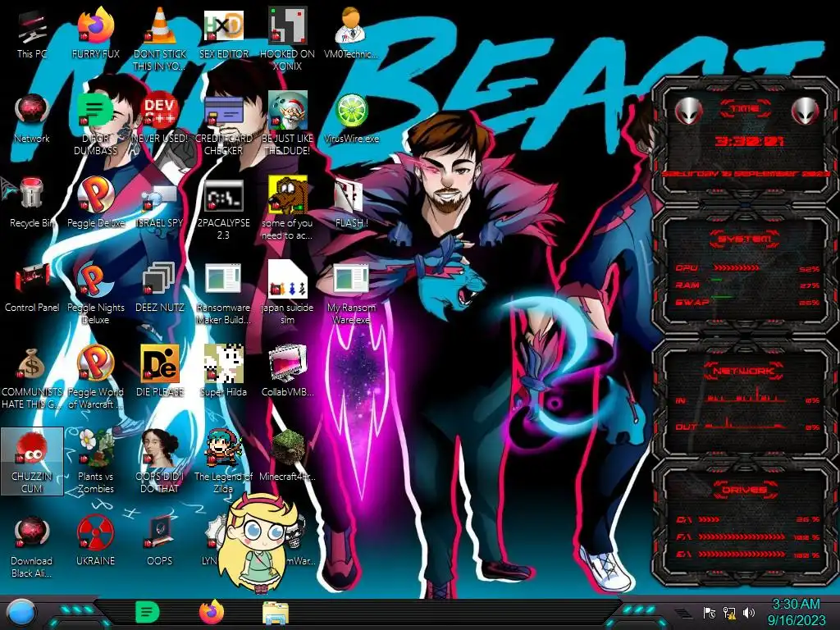Open the Download Black Ali... icon
Image resolution: width=840 pixels, height=630 pixels.
32,547
